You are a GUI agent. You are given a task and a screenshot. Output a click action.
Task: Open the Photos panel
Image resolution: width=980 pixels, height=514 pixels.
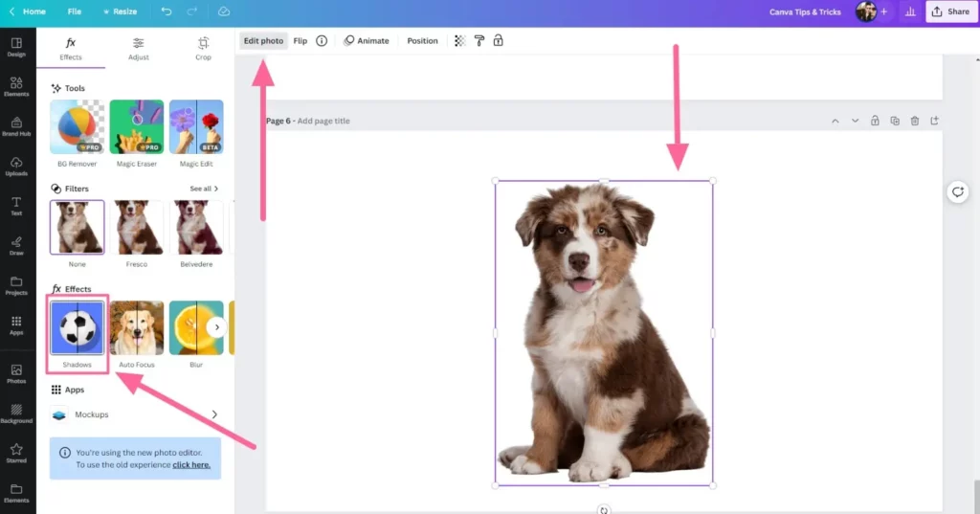[16, 374]
